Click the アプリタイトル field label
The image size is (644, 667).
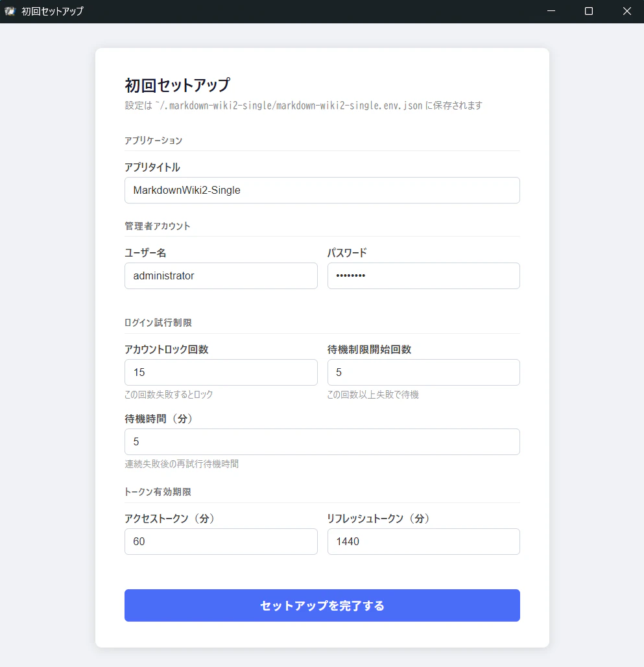click(x=152, y=167)
